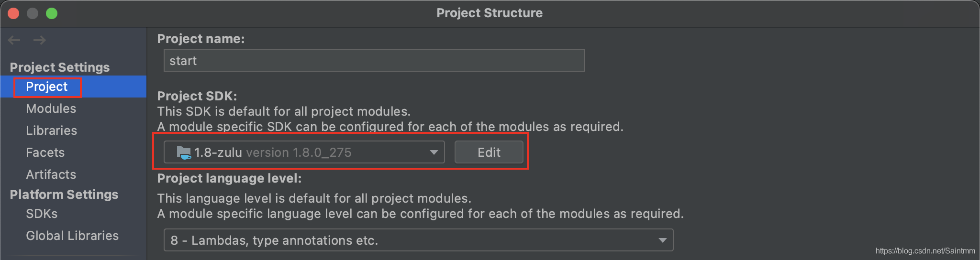The width and height of the screenshot is (980, 260).
Task: Click the Project name text field
Action: [x=373, y=61]
